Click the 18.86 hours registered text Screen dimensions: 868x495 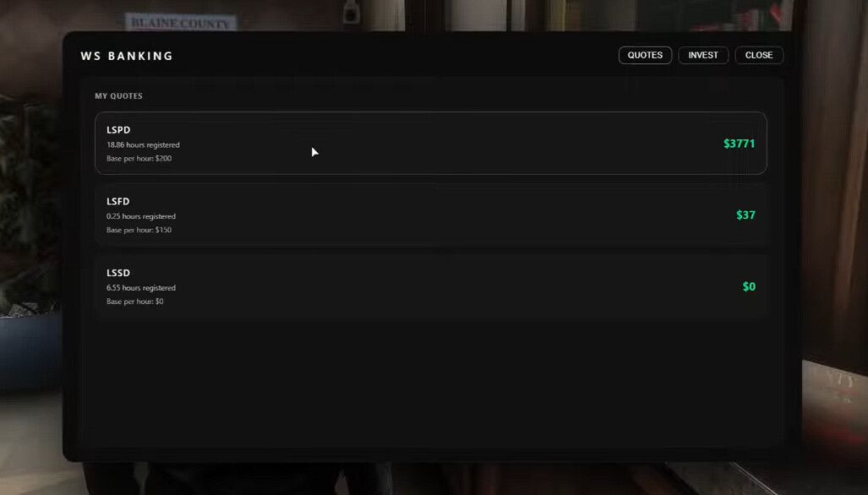point(143,145)
